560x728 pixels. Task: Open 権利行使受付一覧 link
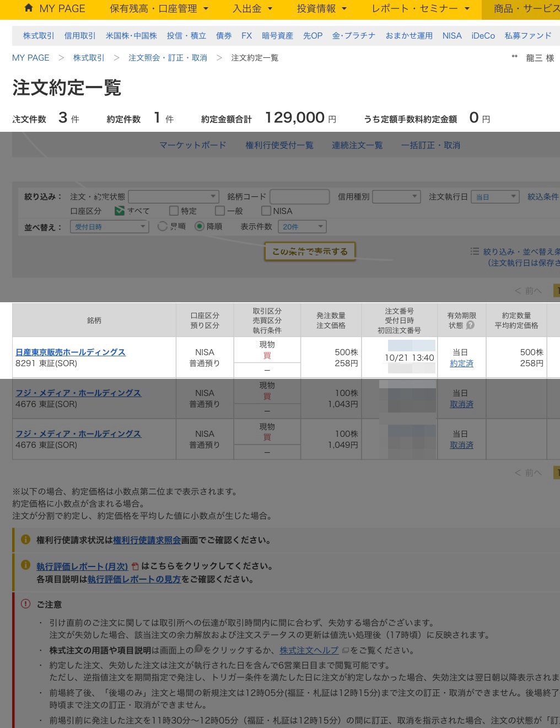pyautogui.click(x=279, y=146)
